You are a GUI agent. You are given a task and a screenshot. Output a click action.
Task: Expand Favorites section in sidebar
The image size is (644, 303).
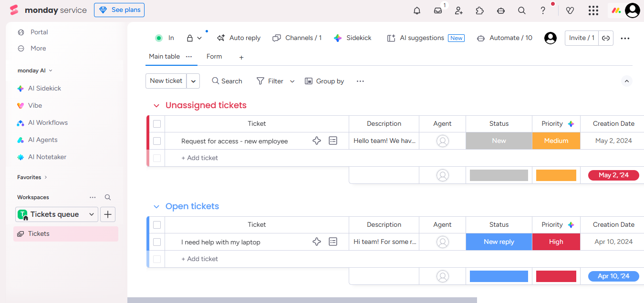(32, 177)
